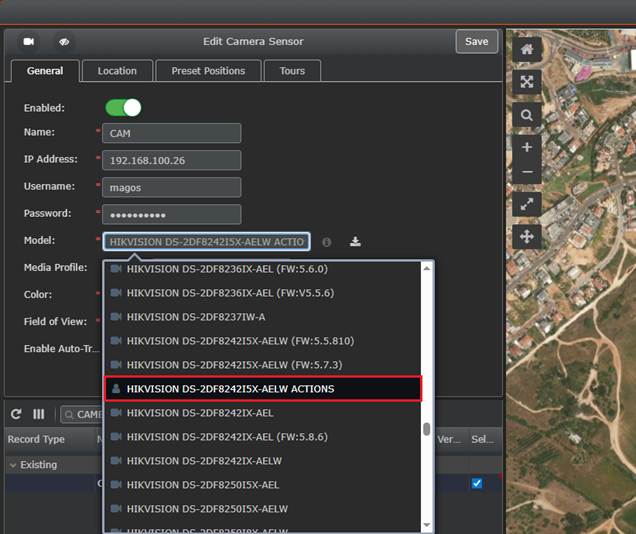
Task: Click the refresh icon above records table
Action: click(x=17, y=414)
